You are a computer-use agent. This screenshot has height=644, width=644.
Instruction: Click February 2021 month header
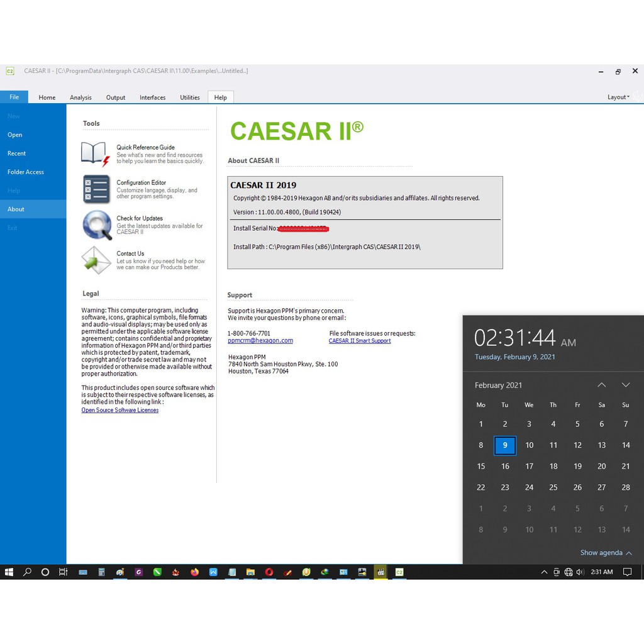coord(498,385)
